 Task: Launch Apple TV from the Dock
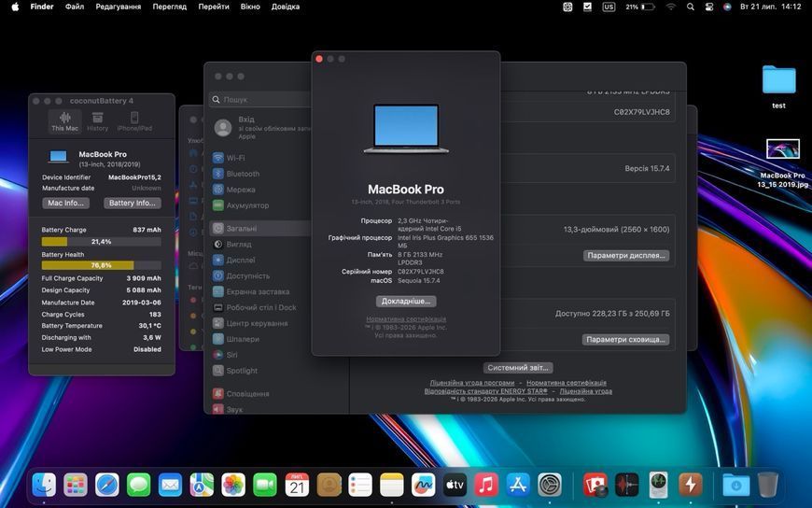455,486
